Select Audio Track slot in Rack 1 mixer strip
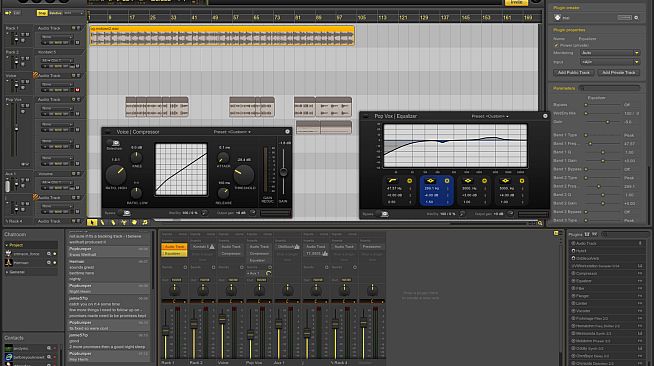This screenshot has height=366, width=654. [174, 247]
